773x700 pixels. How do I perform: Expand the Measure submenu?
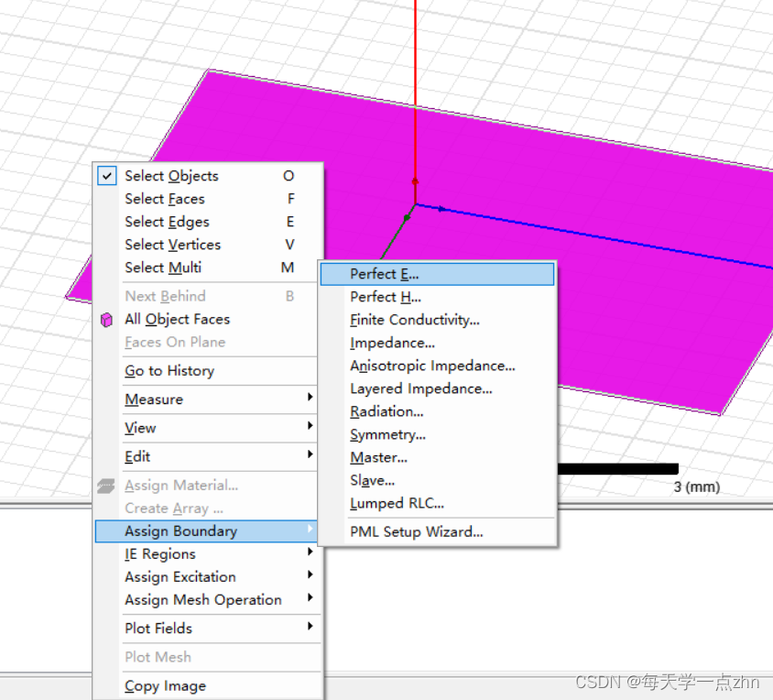click(x=207, y=399)
